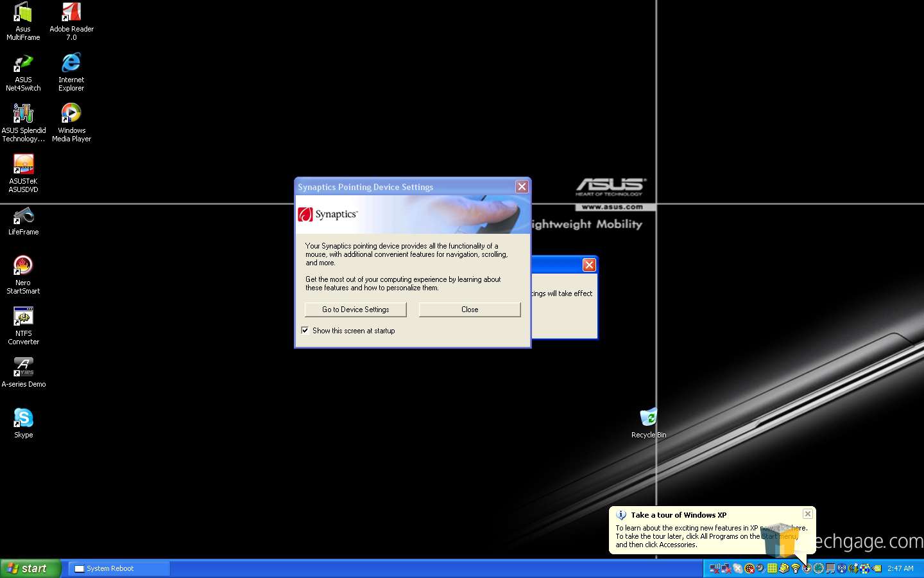Select the Nero StartSmart icon
The height and width of the screenshot is (578, 924).
23,275
